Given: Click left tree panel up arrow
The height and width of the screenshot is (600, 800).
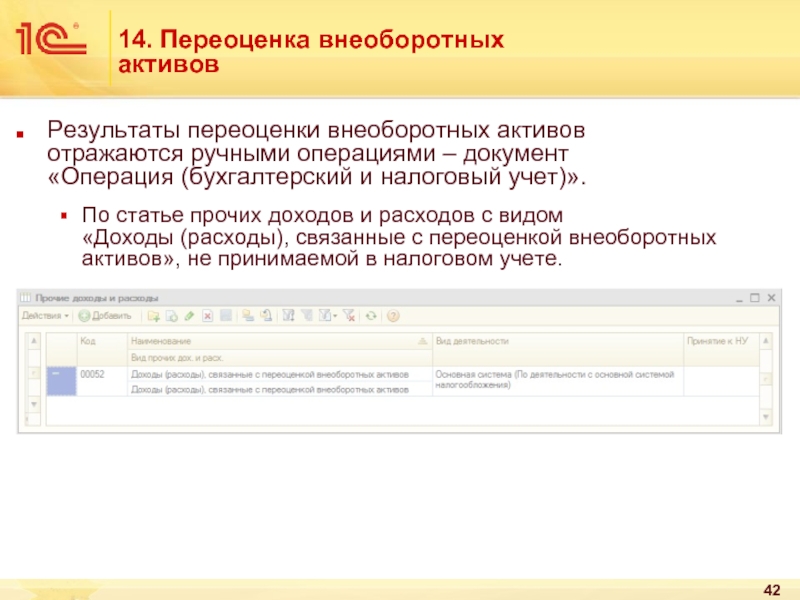Looking at the screenshot, I should 34,341.
